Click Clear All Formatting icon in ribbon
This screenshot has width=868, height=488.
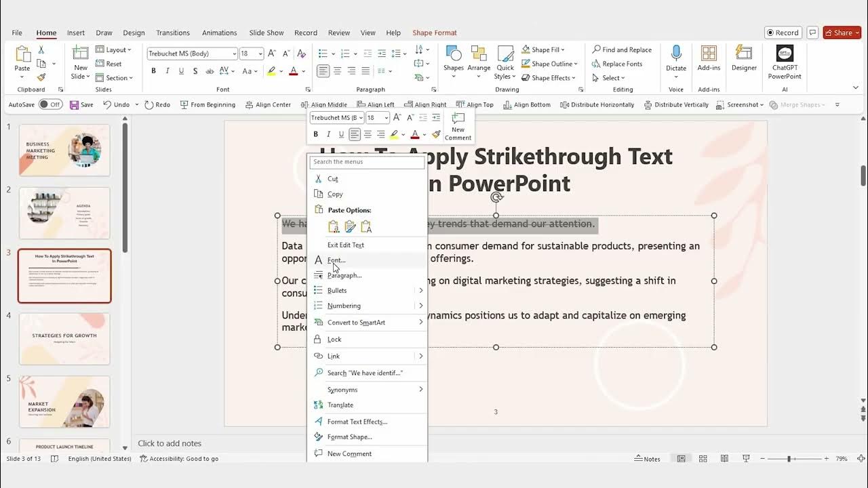tap(301, 54)
